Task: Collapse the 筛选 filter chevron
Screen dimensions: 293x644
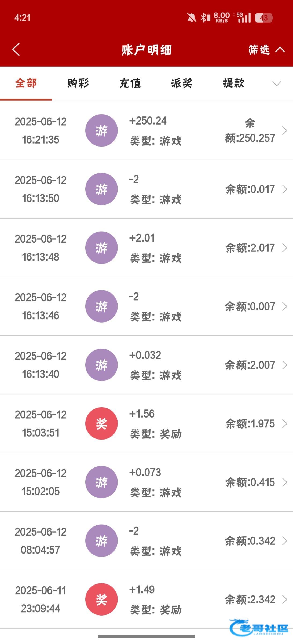Action: 280,50
